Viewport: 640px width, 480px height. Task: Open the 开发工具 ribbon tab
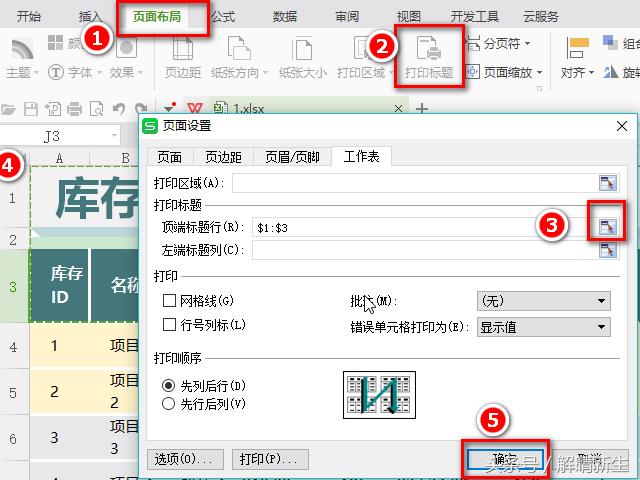[x=474, y=17]
